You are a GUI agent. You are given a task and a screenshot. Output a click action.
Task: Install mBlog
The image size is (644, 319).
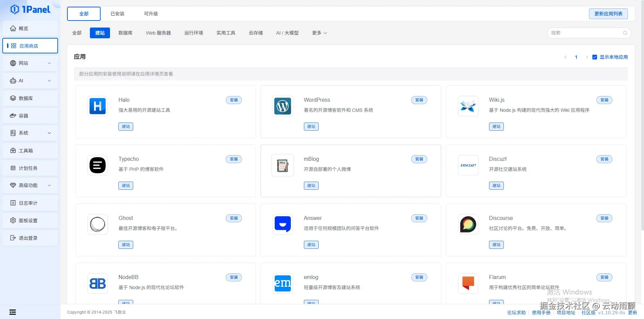pos(419,159)
